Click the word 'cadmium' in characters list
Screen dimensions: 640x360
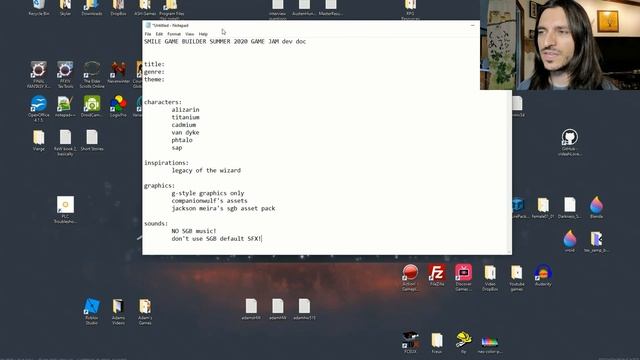184,125
